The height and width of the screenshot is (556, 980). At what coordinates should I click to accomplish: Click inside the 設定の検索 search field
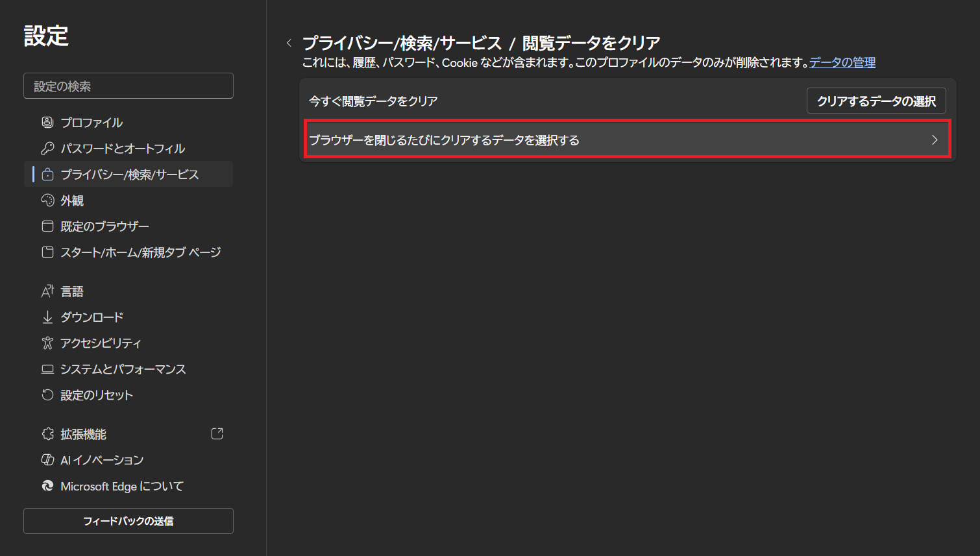pyautogui.click(x=128, y=86)
